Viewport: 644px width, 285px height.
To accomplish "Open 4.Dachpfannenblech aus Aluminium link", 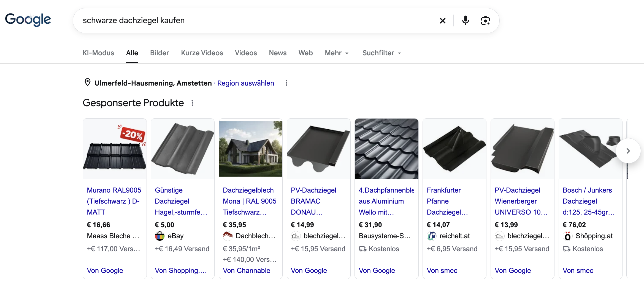I will (386, 201).
